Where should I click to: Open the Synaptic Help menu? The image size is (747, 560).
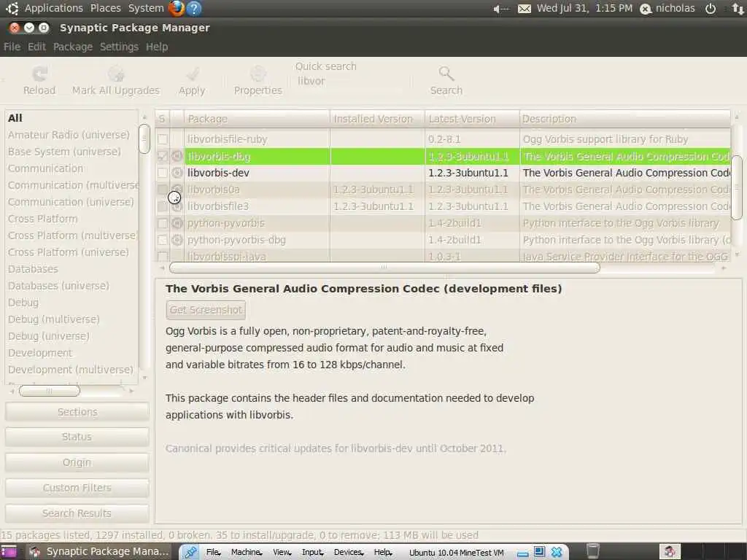[x=157, y=47]
